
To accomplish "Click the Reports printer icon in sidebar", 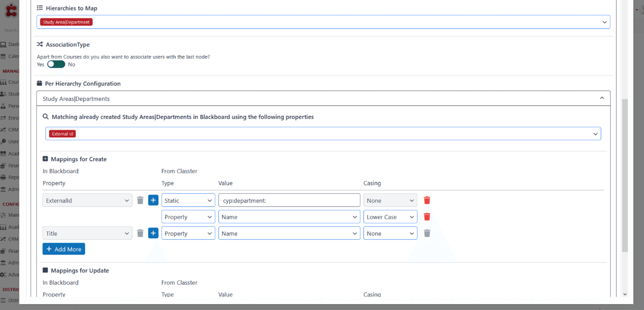I will point(3,177).
